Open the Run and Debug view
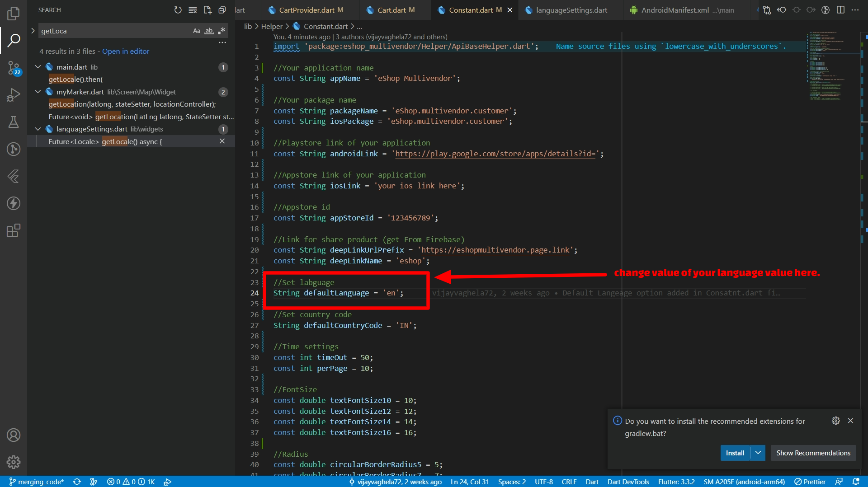Image resolution: width=868 pixels, height=487 pixels. coord(14,95)
